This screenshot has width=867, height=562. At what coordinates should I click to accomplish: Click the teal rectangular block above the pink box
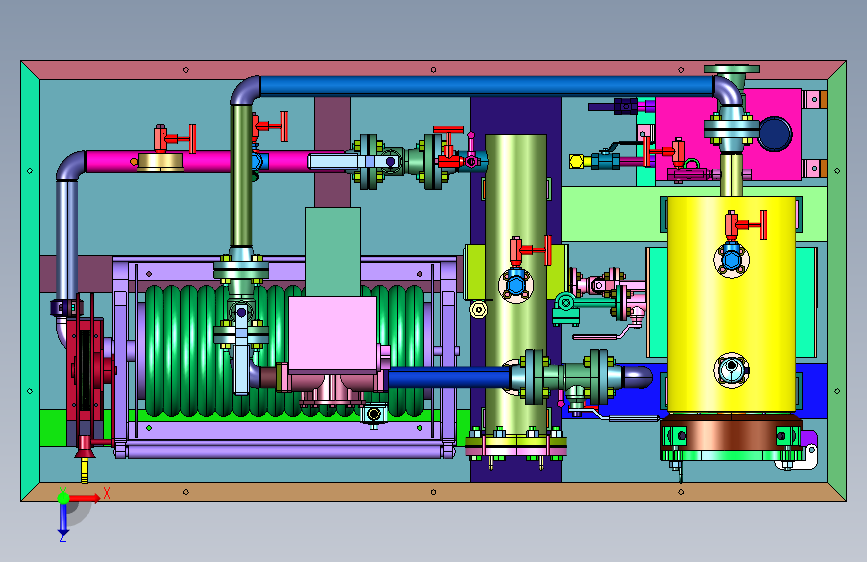(x=333, y=252)
